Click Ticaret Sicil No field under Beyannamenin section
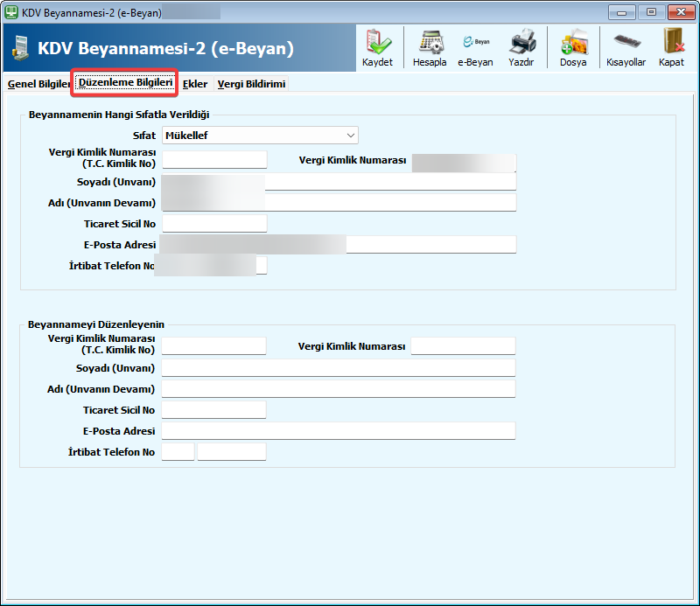Viewport: 700px width, 606px height. pyautogui.click(x=214, y=224)
